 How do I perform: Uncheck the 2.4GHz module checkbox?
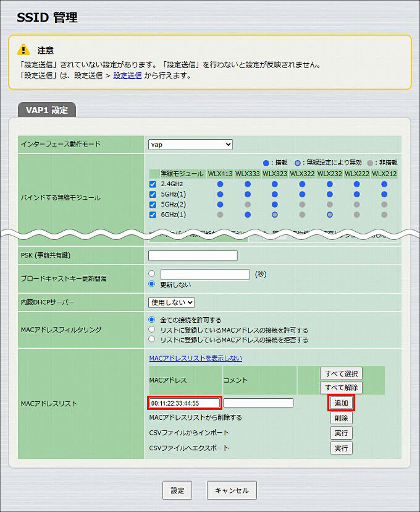coord(153,184)
